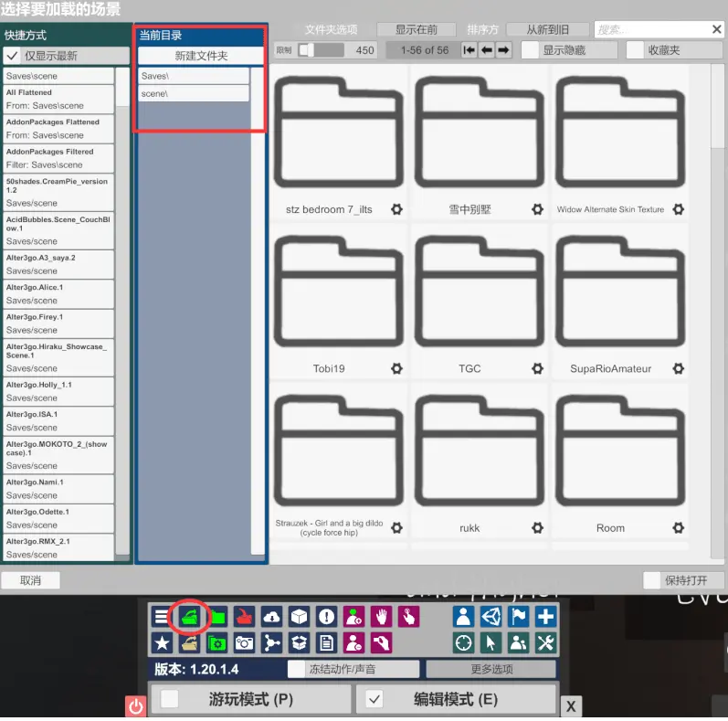Uncheck the 仅显示最新 checkbox

pyautogui.click(x=13, y=57)
